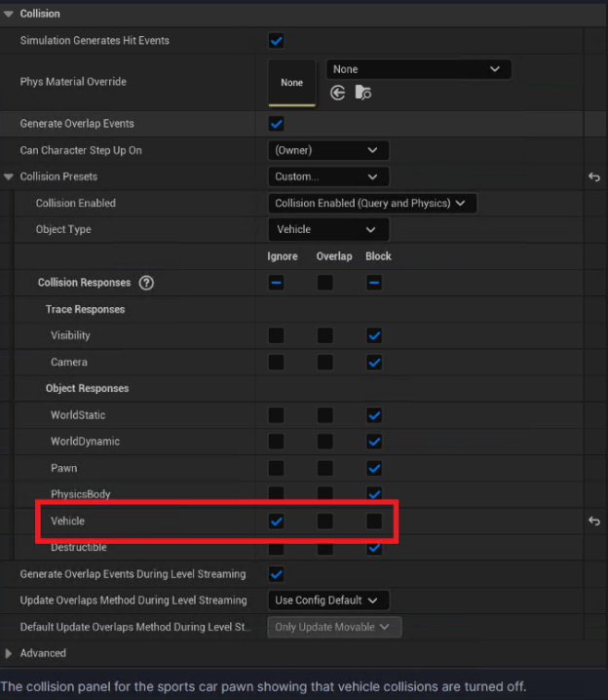The height and width of the screenshot is (700, 608).
Task: Set all Collision Responses to Overlap
Action: click(x=324, y=283)
